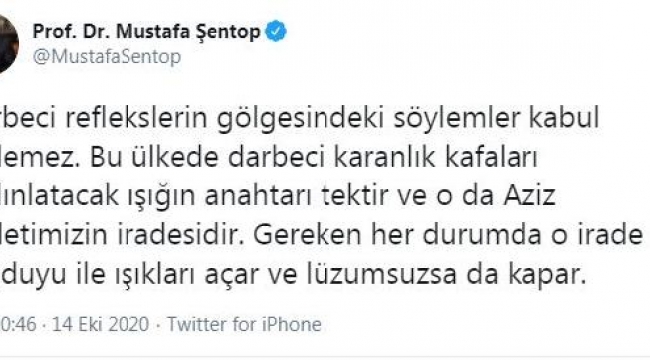Click the word 'karanlık' in the tweet

tap(384, 158)
